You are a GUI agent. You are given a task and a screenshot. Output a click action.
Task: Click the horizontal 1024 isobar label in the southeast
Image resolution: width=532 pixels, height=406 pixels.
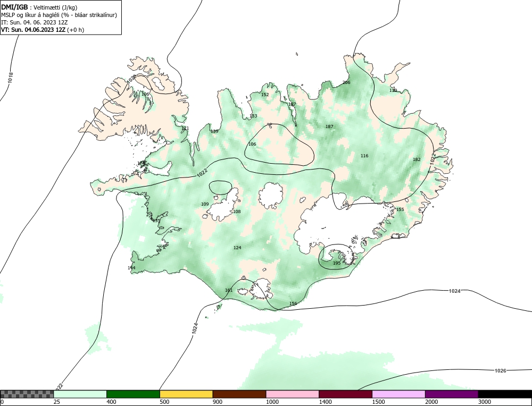[455, 291]
